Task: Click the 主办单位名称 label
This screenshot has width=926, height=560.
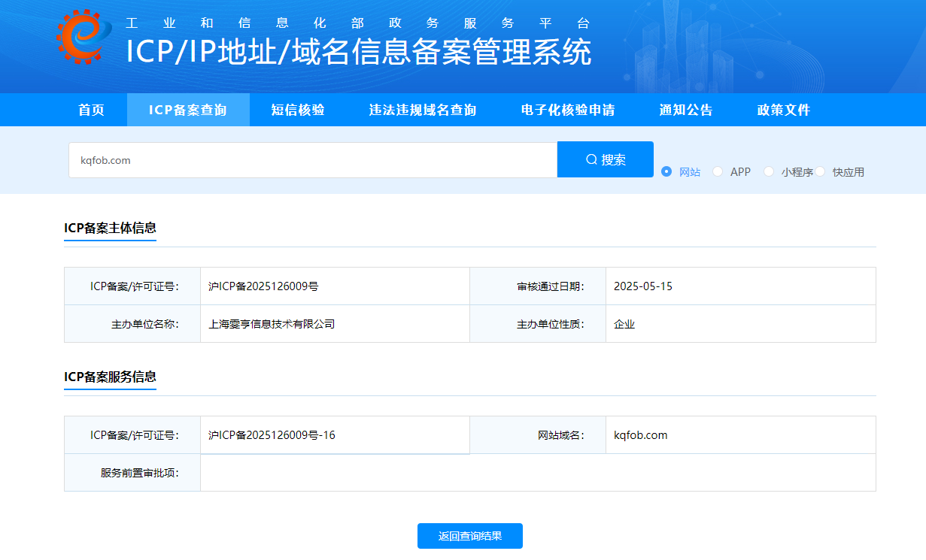Action: tap(145, 324)
